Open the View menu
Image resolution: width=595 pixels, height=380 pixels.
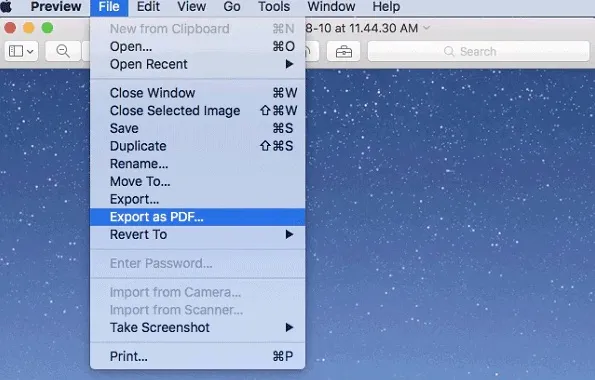point(192,6)
